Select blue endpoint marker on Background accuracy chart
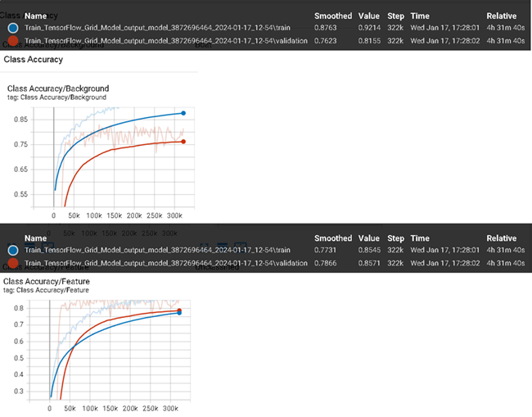Viewport: 532px width, 417px height. tap(183, 113)
